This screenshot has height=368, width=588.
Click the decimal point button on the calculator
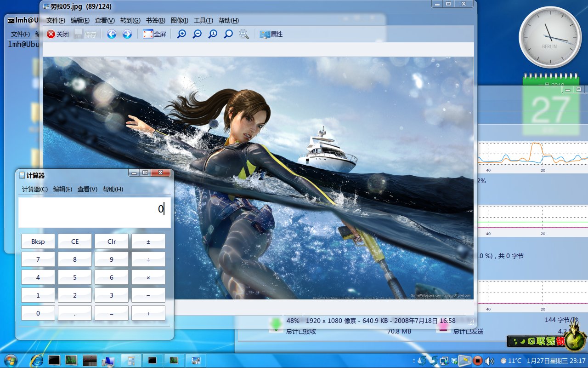pyautogui.click(x=75, y=313)
